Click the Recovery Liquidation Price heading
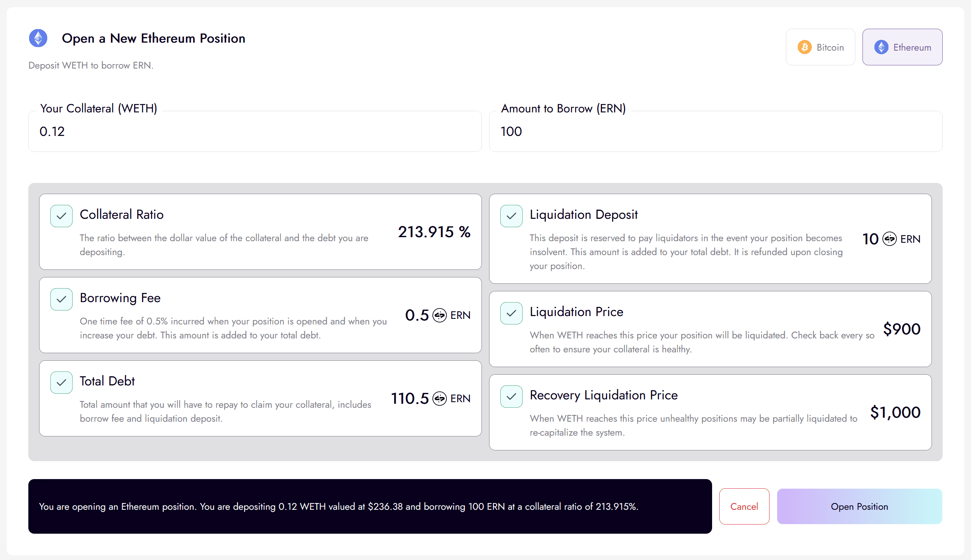The image size is (971, 560). pyautogui.click(x=604, y=395)
